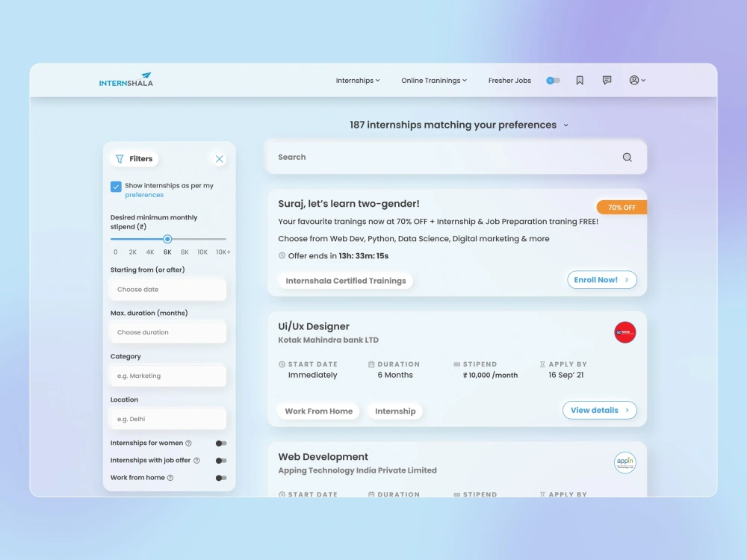Click the Category input field
The height and width of the screenshot is (560, 747).
168,376
